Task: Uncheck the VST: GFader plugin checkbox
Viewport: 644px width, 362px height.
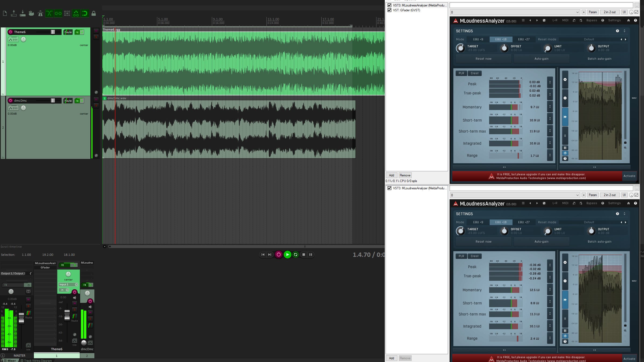Action: click(x=389, y=10)
